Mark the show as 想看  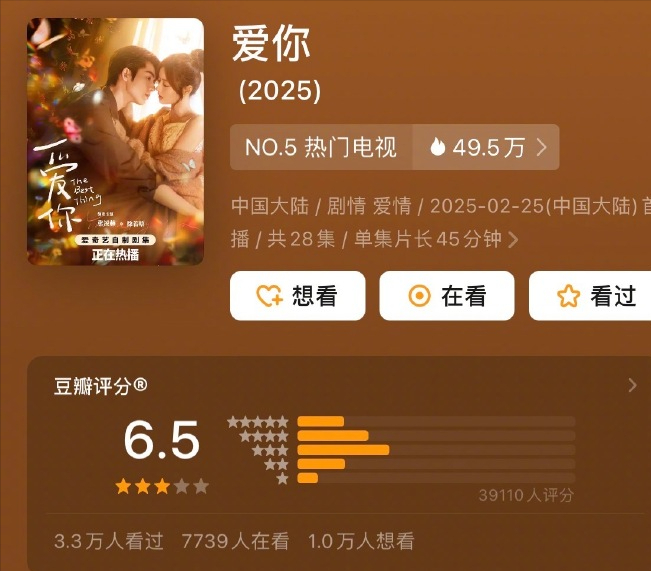pos(298,296)
